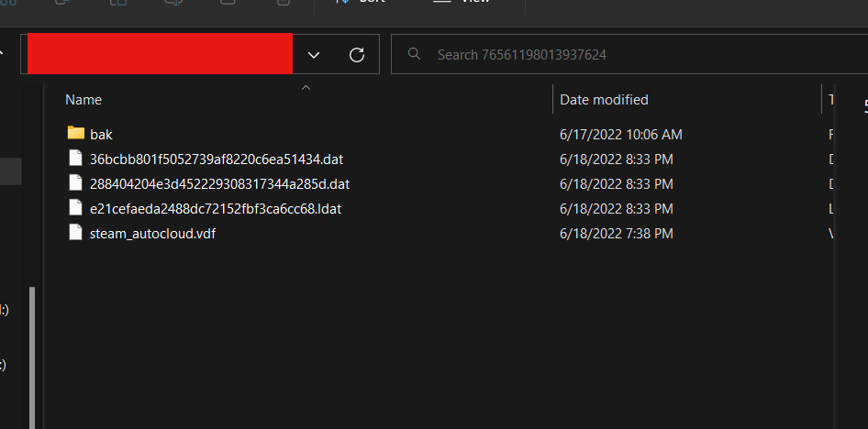The height and width of the screenshot is (429, 868).
Task: Select the bak folder name
Action: click(x=101, y=134)
